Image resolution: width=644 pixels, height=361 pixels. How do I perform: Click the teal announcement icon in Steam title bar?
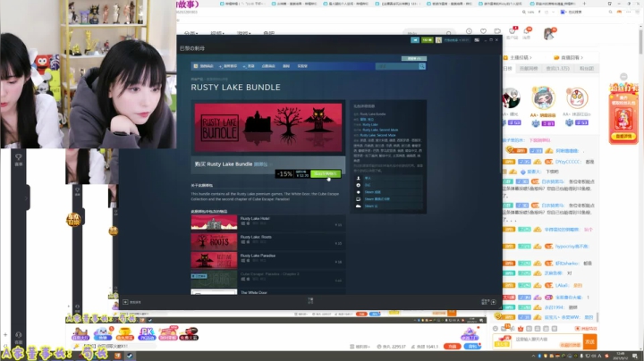[x=415, y=40]
